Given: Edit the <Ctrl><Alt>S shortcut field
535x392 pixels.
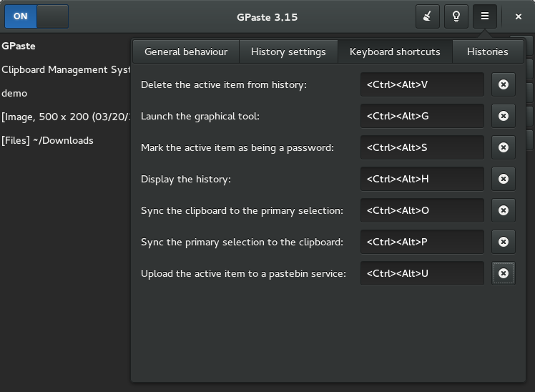Looking at the screenshot, I should pyautogui.click(x=422, y=147).
